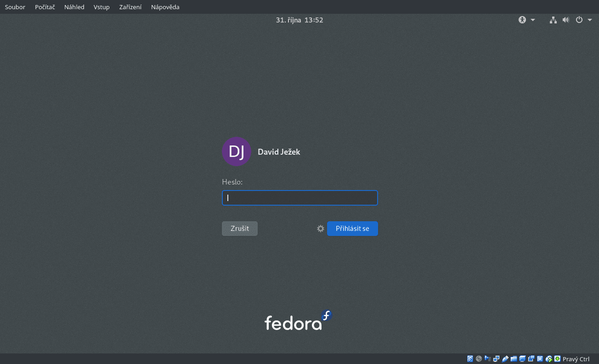
Task: Click the virtualization features chip indicator
Action: click(540, 358)
